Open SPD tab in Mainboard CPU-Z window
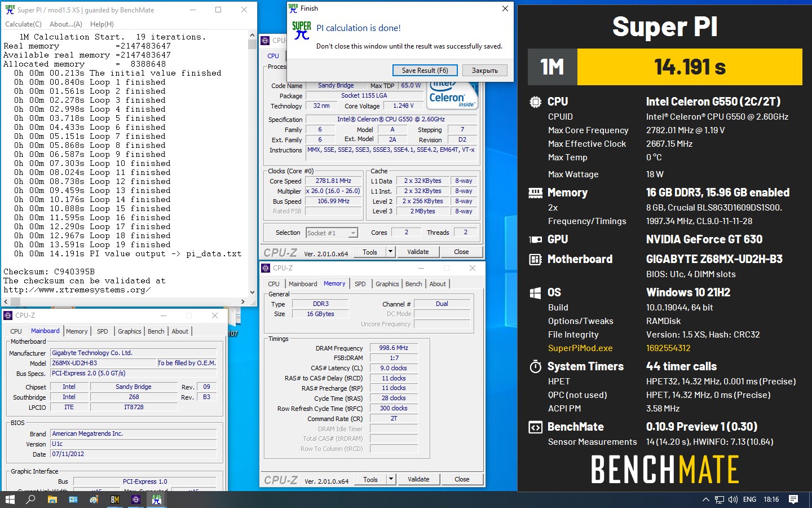The width and height of the screenshot is (812, 508). [103, 331]
